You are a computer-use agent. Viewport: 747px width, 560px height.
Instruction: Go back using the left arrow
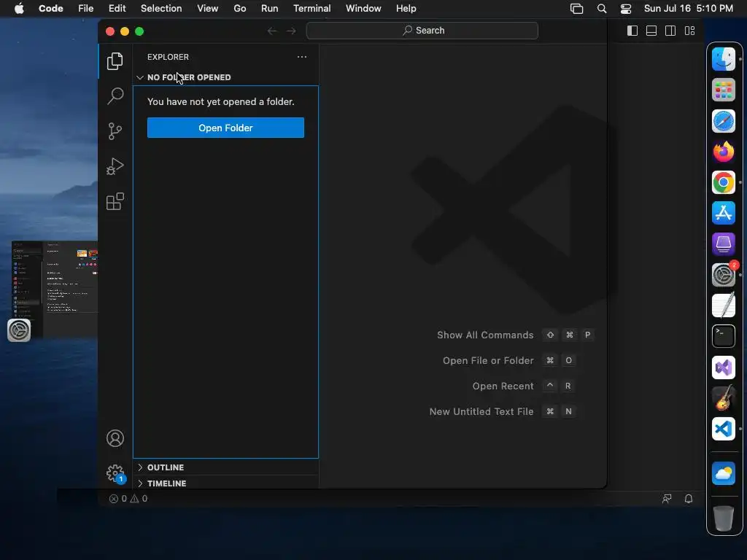coord(272,31)
